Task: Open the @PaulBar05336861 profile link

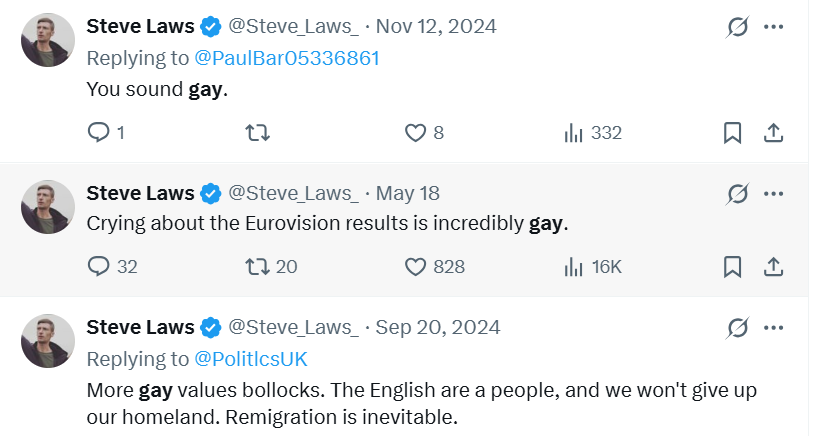Action: 287,58
